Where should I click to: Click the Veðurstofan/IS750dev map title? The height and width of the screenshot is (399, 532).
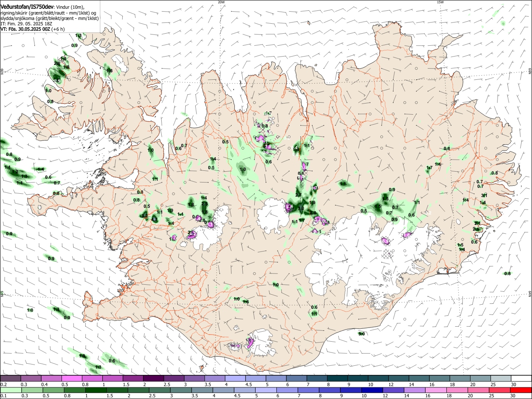(27, 7)
